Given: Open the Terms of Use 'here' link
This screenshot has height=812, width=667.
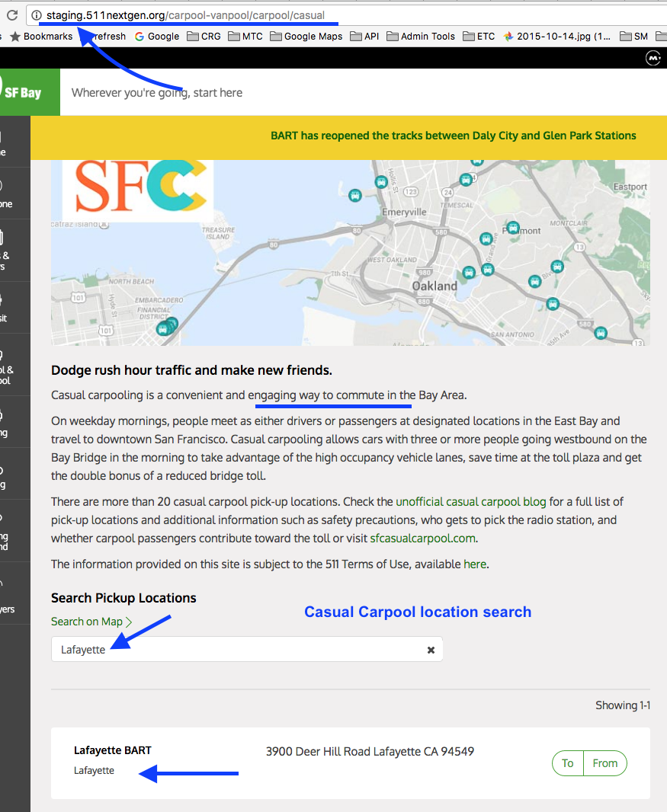Looking at the screenshot, I should [x=475, y=564].
